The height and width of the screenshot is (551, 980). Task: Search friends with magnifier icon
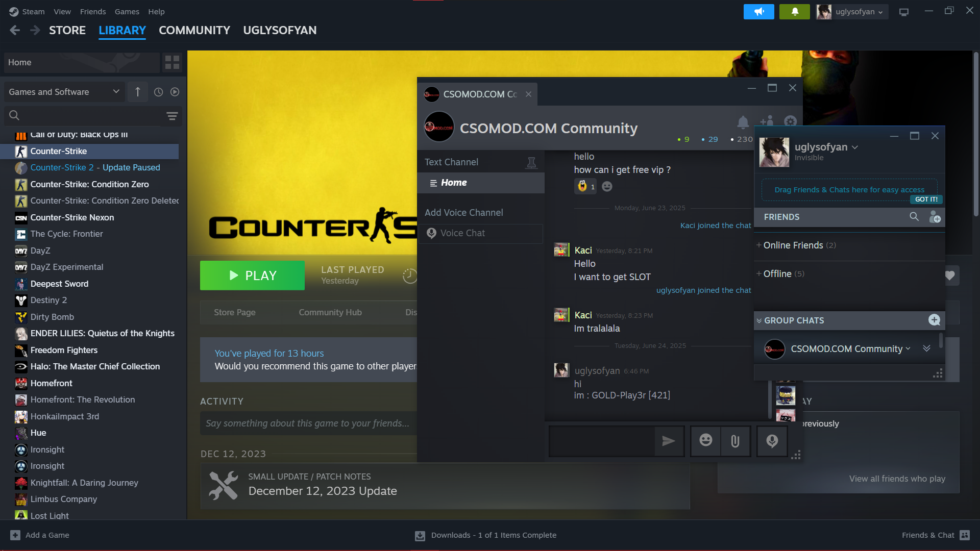[x=914, y=217]
